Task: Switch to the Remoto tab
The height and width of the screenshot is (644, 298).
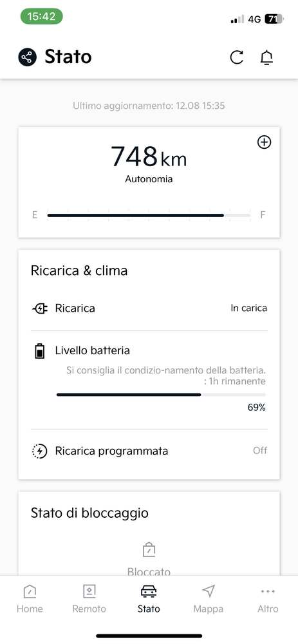Action: point(89,599)
